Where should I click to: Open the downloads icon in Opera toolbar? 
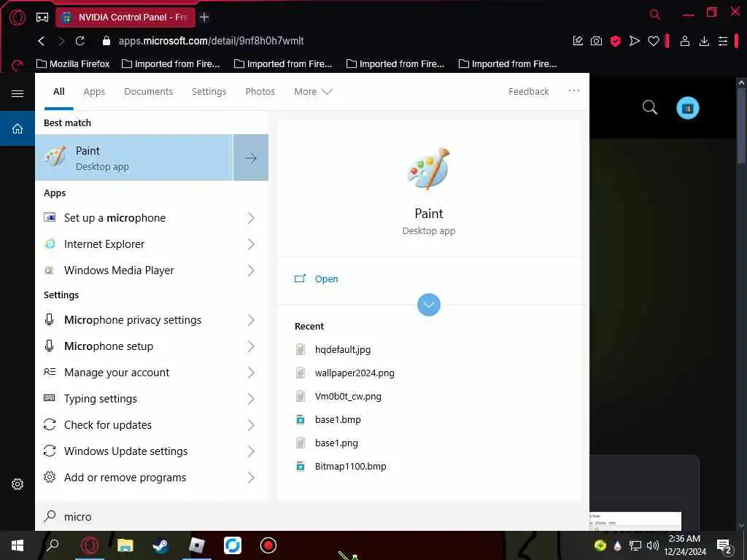(704, 42)
